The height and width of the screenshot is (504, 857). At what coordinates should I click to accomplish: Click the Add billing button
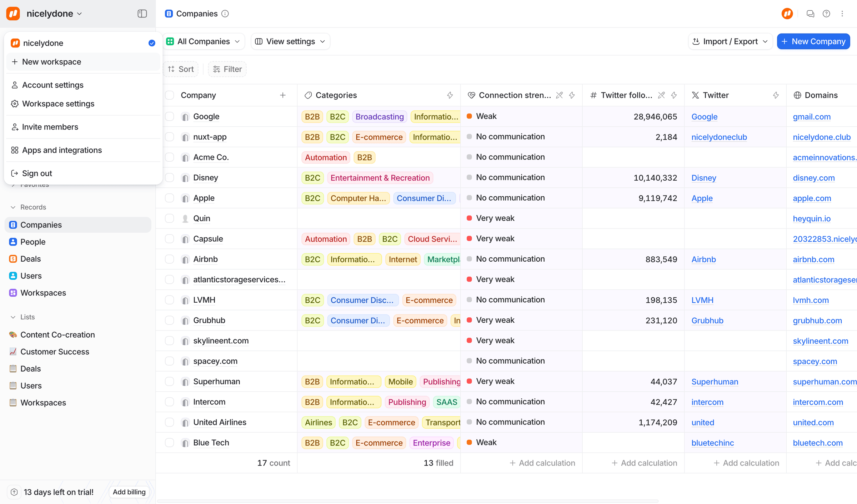pyautogui.click(x=129, y=492)
